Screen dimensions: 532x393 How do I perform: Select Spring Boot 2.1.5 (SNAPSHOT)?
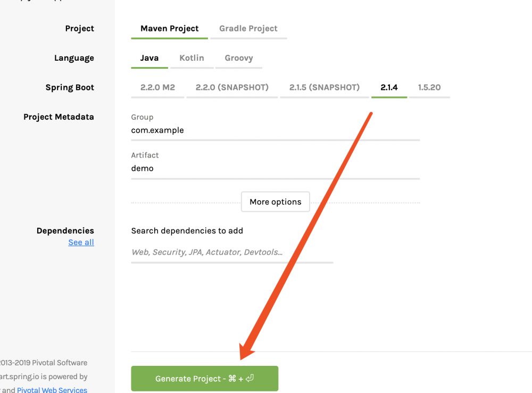tap(325, 87)
